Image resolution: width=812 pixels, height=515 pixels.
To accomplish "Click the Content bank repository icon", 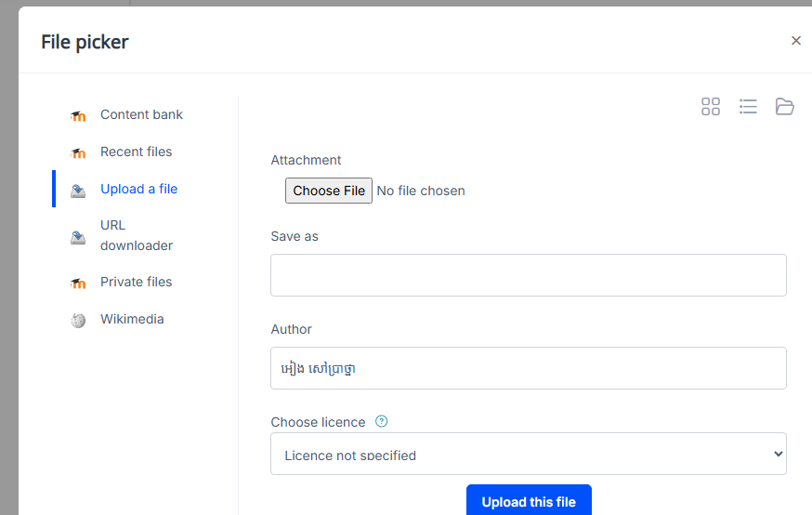I will click(x=78, y=116).
